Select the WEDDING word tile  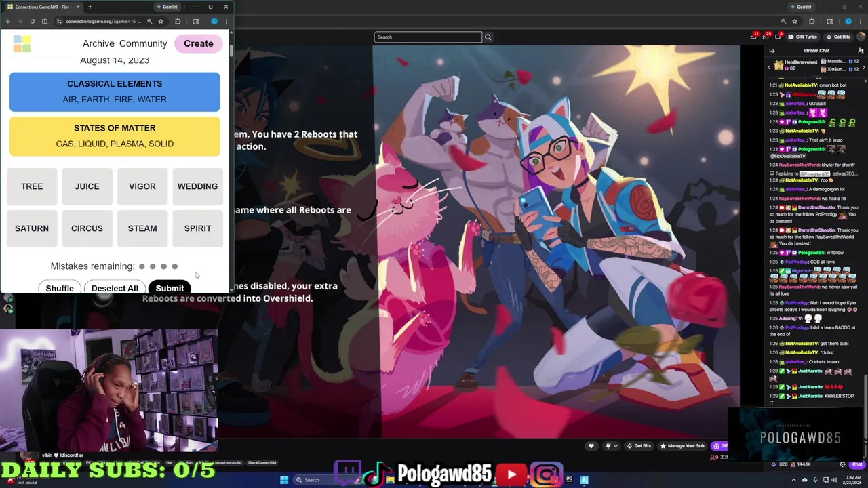pyautogui.click(x=197, y=186)
